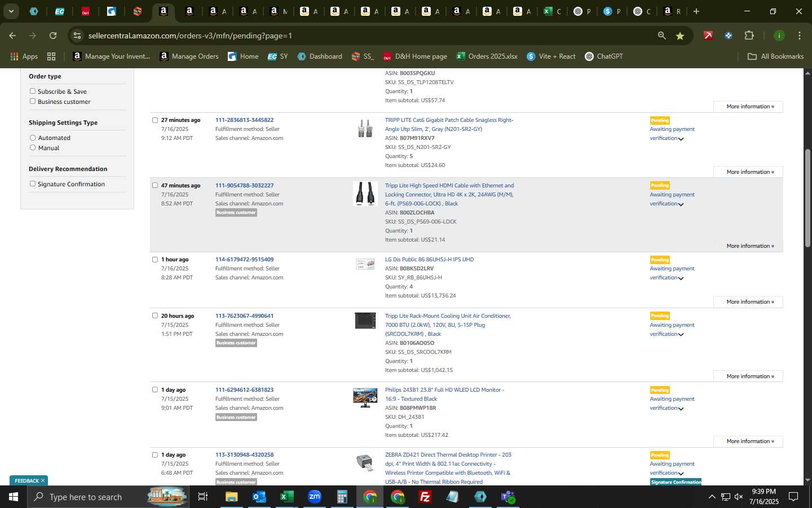812x508 pixels.
Task: Select the Automated shipping settings radio
Action: (33, 138)
